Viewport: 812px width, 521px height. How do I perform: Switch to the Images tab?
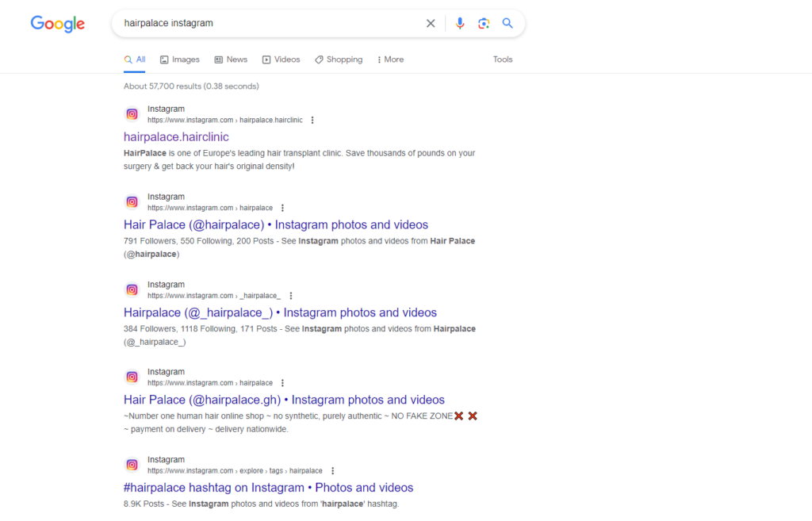(x=180, y=59)
